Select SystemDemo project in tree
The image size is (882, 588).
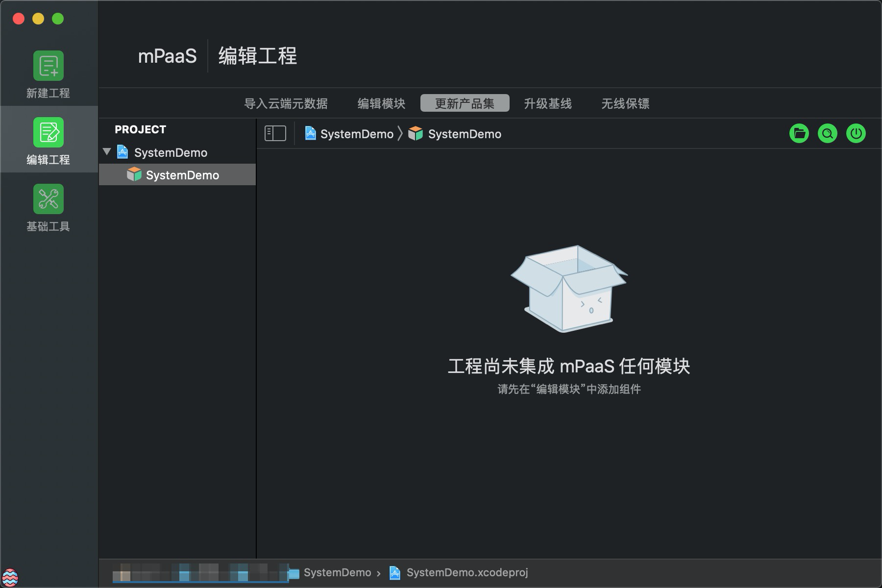171,152
